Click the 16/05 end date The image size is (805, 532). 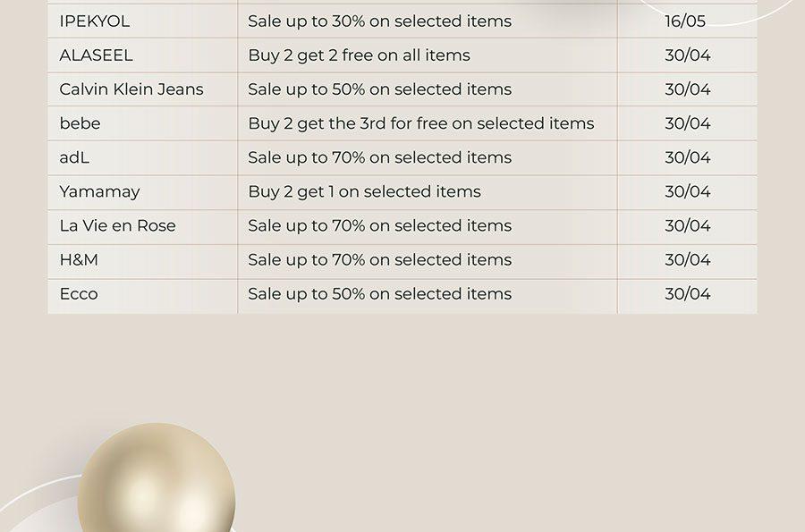coord(685,21)
